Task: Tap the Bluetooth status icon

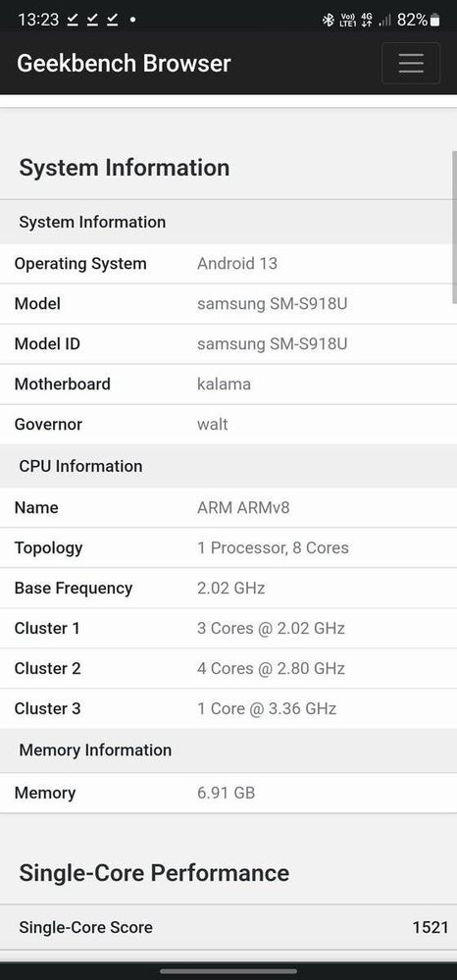Action: click(328, 20)
